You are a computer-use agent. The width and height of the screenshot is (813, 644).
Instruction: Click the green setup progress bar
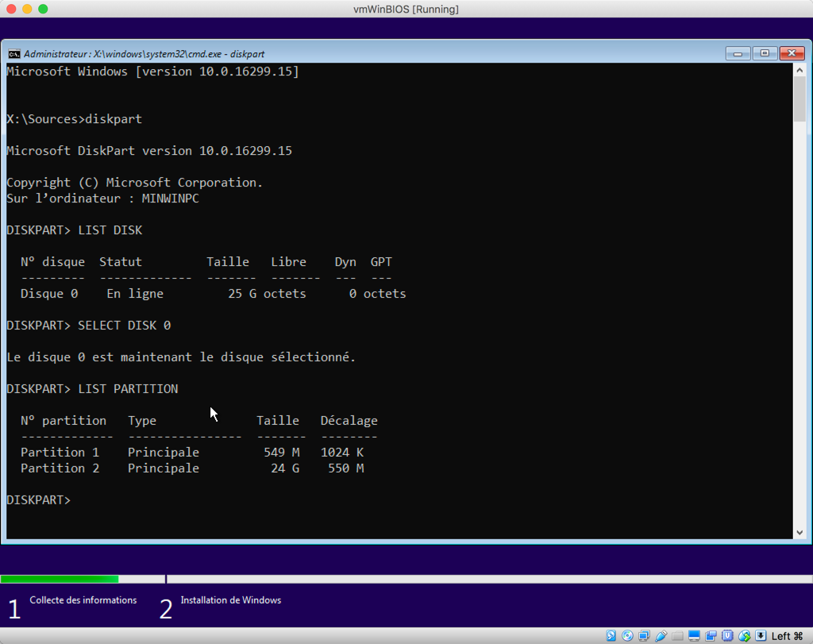click(59, 579)
